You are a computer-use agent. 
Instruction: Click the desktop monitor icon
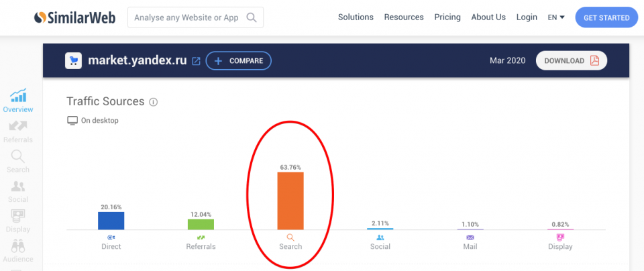click(72, 121)
